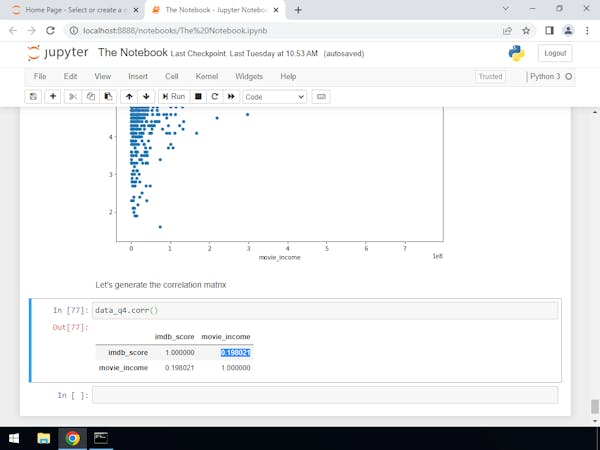
Task: Open the Widgets menu
Action: (249, 77)
